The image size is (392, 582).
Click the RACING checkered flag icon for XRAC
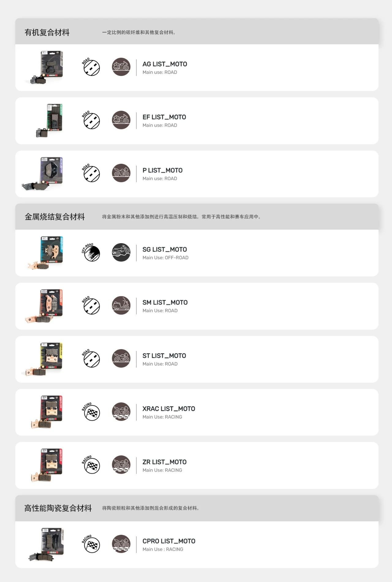(91, 412)
